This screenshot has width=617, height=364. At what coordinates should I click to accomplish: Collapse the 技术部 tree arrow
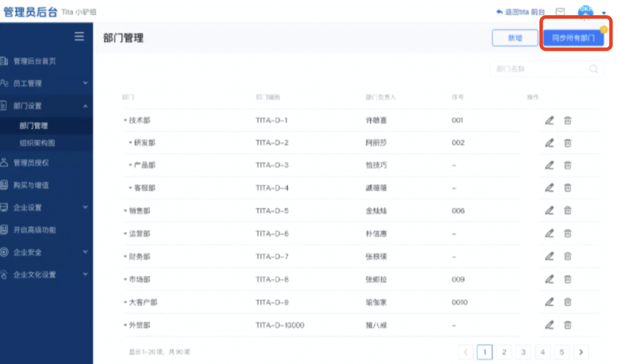[x=125, y=121]
